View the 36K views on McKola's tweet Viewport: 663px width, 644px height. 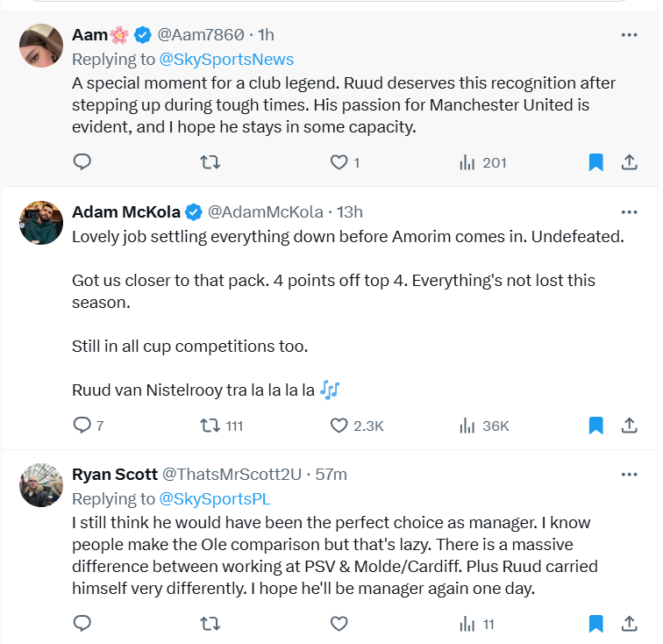click(484, 426)
